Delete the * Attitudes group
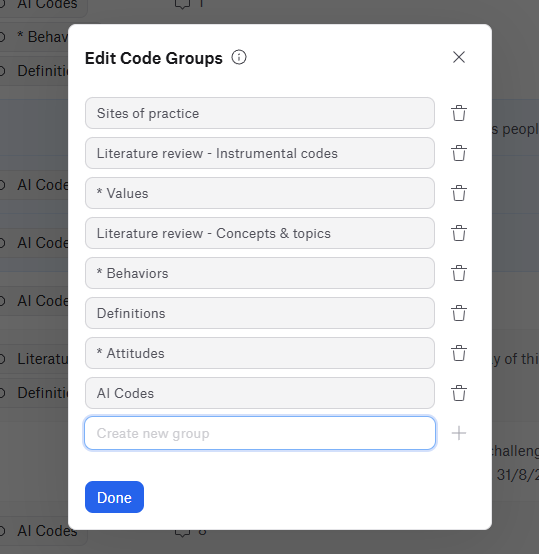Screen dimensions: 539x554 point(459,353)
